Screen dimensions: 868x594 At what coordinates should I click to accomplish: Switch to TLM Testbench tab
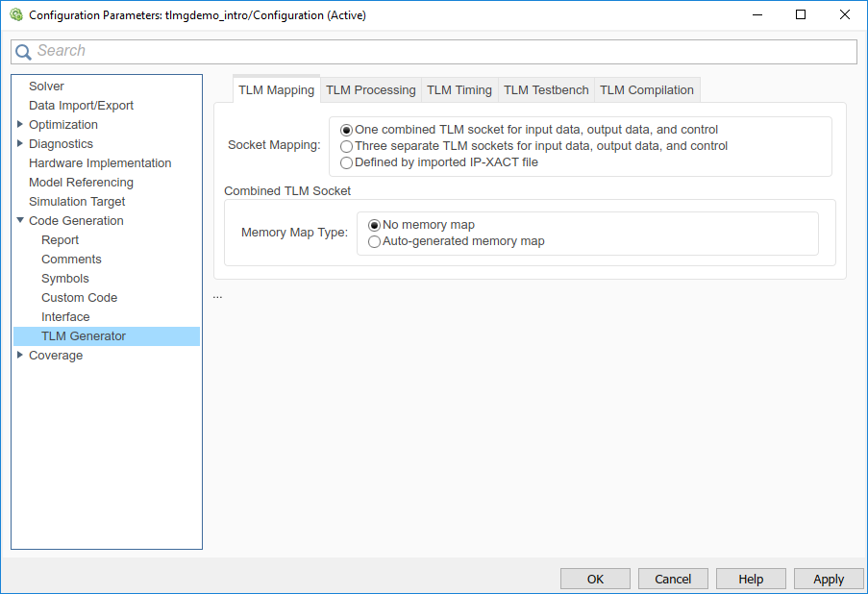pos(546,89)
